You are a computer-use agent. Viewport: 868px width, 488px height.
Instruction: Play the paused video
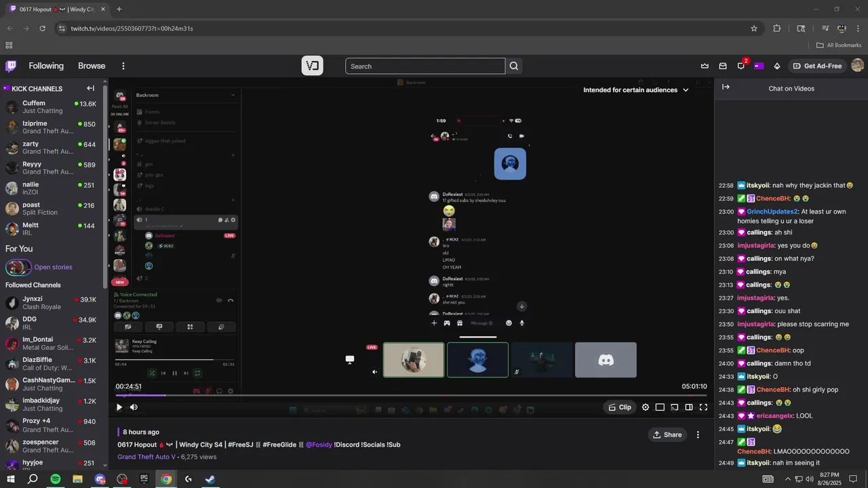pyautogui.click(x=119, y=407)
